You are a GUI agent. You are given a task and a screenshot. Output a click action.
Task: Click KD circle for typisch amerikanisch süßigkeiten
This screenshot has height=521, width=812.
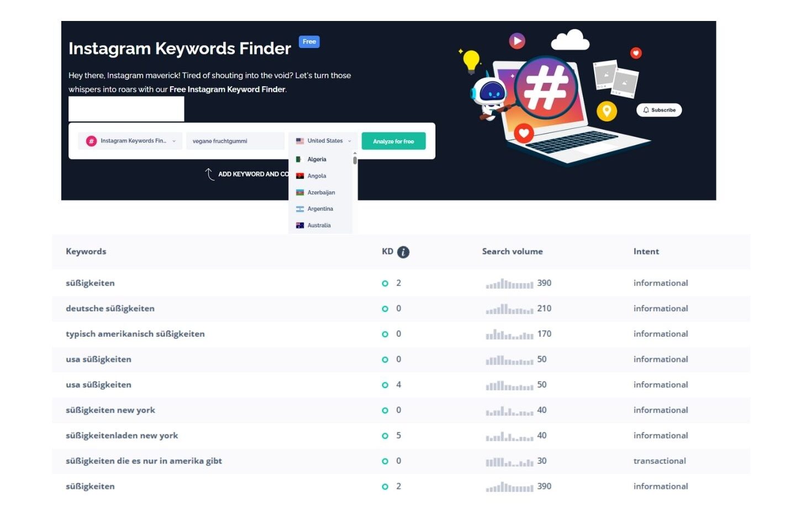(x=385, y=334)
